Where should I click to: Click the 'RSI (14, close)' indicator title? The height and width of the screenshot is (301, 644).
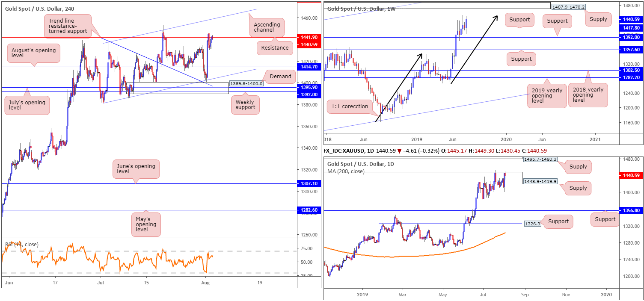point(22,244)
